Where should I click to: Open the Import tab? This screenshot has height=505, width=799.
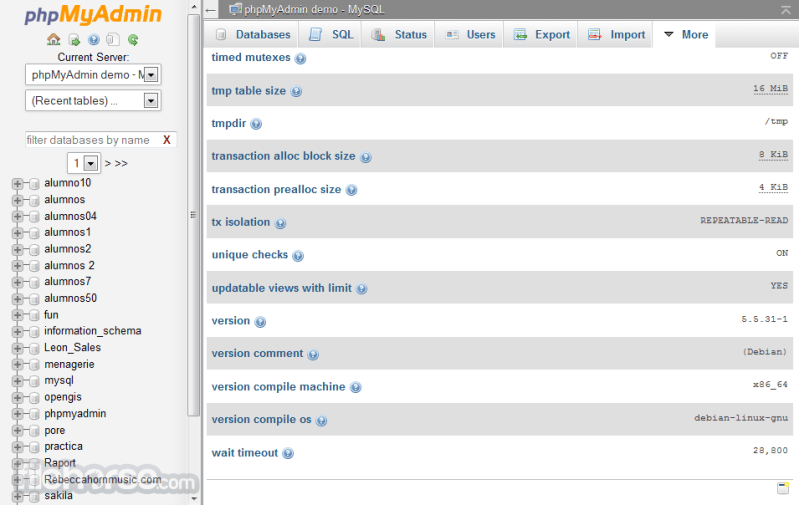616,34
